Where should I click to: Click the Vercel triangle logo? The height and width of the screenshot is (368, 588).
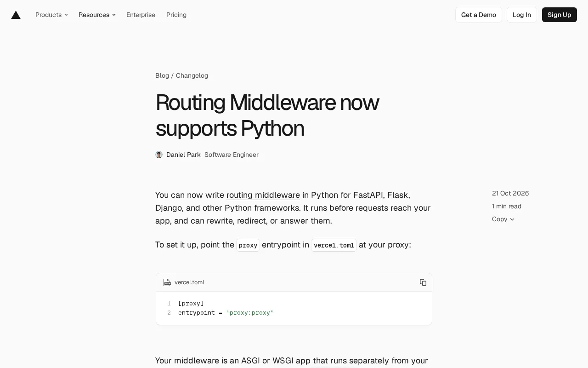(16, 15)
